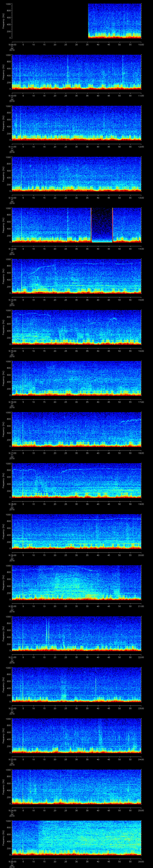Click the right red vertical line bordering the 9:13:00 gap
This screenshot has width=153, height=868.
point(112,225)
